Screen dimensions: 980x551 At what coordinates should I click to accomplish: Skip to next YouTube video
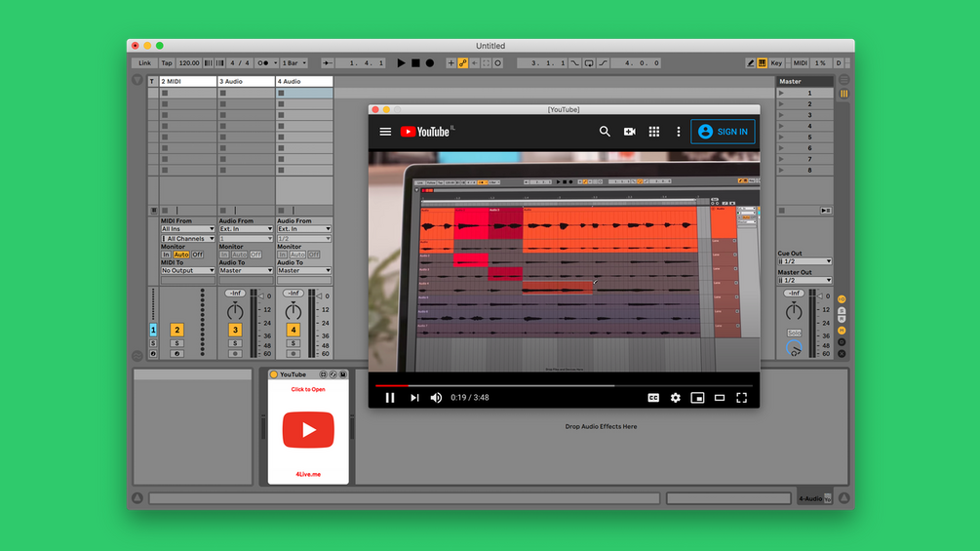[414, 397]
